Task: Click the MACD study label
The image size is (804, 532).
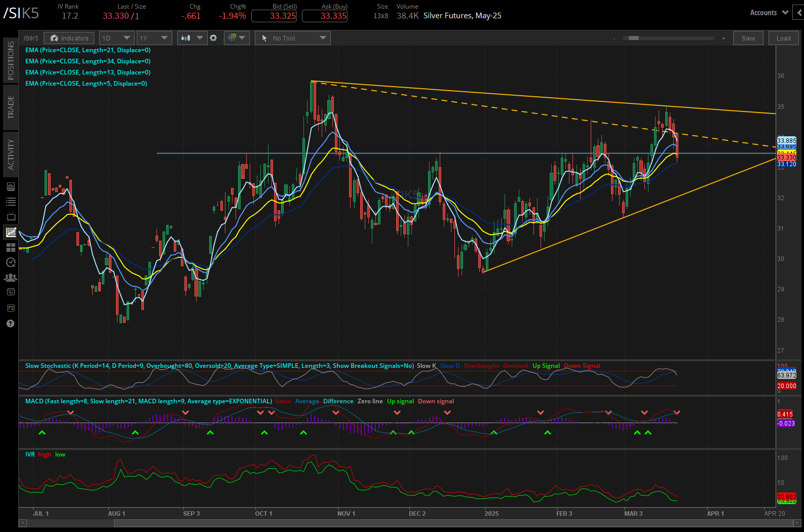Action: (x=148, y=401)
